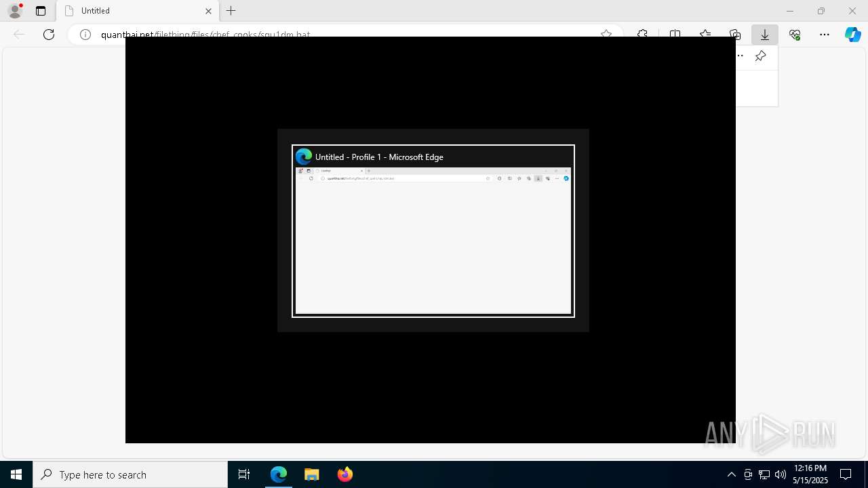The image size is (868, 488).
Task: Open the volume speaker tray icon
Action: click(781, 474)
